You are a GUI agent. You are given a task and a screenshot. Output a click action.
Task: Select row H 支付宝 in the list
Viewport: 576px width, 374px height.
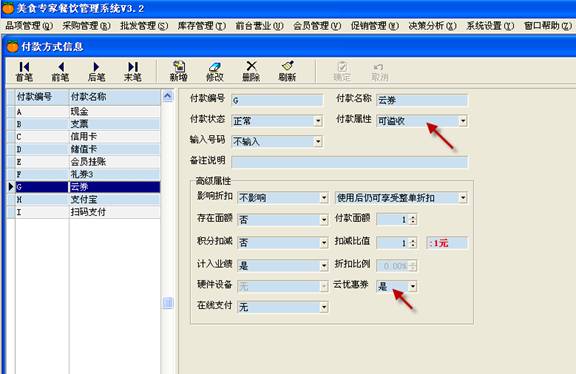point(87,199)
